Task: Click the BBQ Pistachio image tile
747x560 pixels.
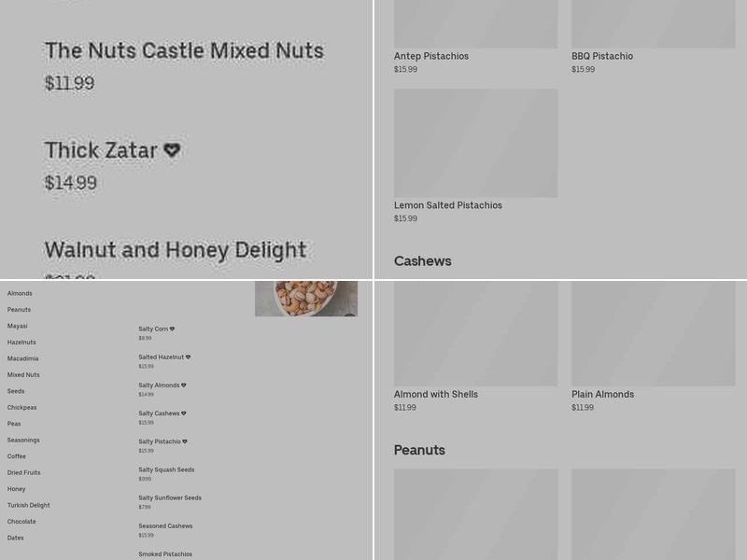Action: 653,23
